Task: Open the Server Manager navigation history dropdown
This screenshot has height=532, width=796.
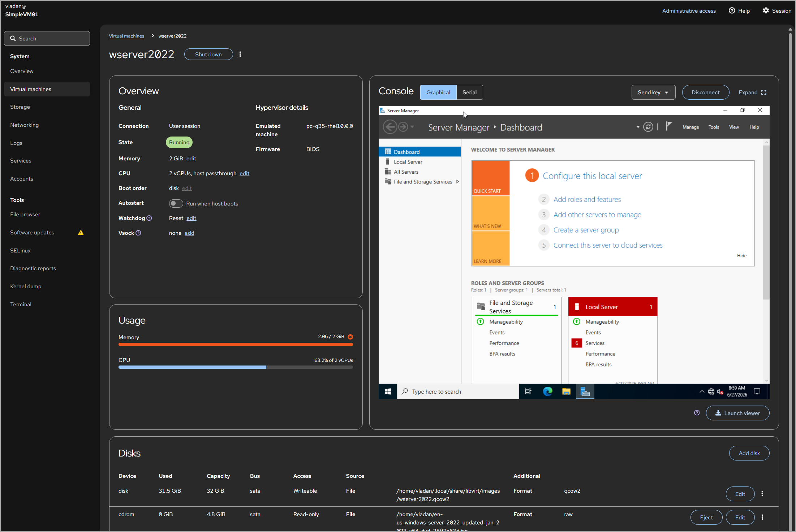Action: click(412, 127)
